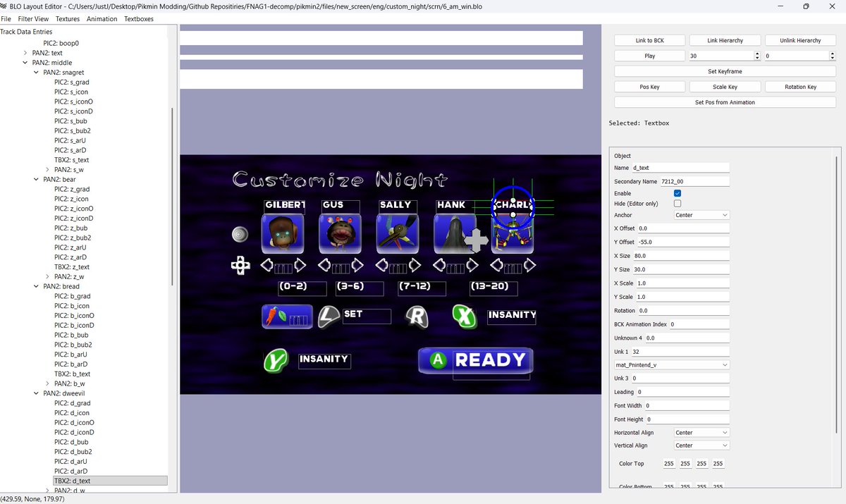This screenshot has height=504, width=846.
Task: Open the File menu
Action: [6, 19]
